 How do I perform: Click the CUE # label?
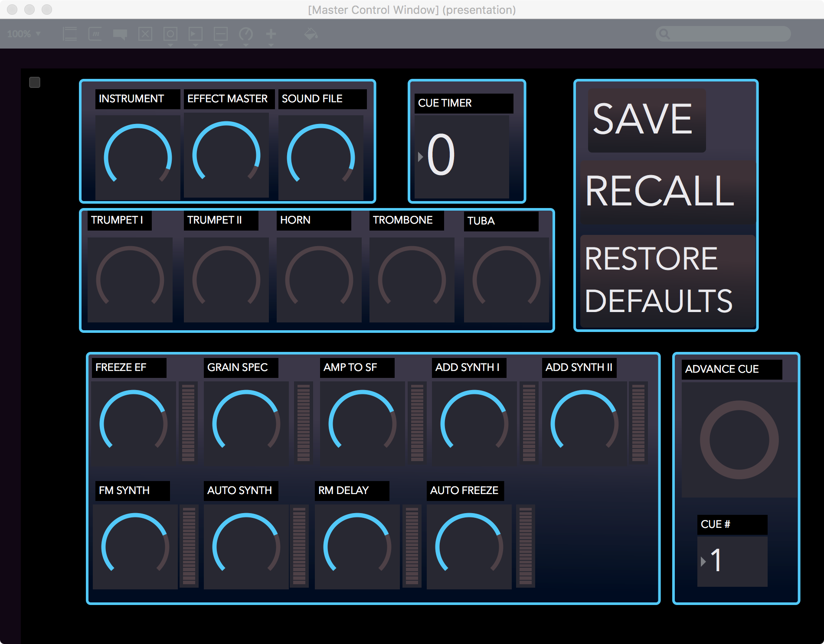[x=732, y=524]
